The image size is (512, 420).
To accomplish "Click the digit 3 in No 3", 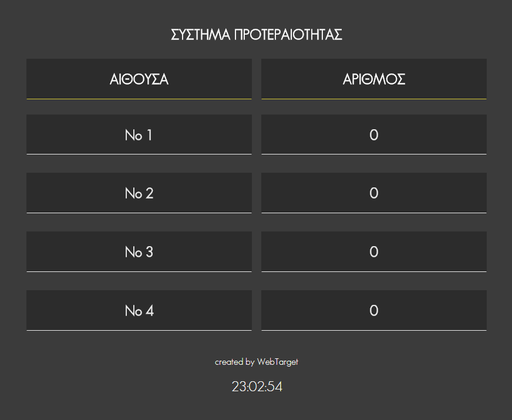I will tap(149, 252).
